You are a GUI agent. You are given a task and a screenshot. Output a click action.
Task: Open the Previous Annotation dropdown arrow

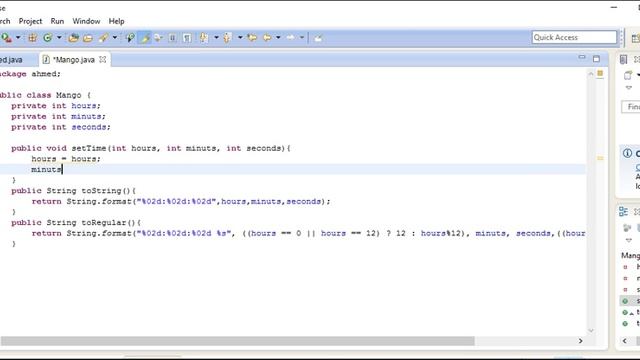(240, 38)
